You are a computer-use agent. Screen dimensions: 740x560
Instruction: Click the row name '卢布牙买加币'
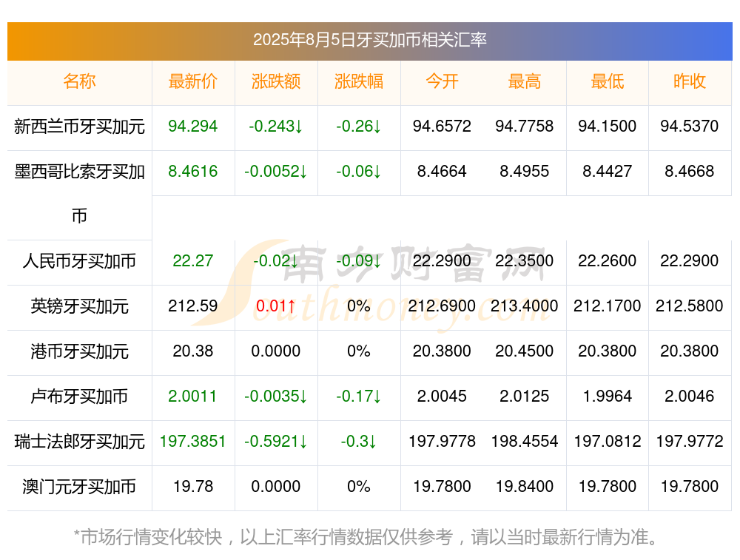[79, 397]
